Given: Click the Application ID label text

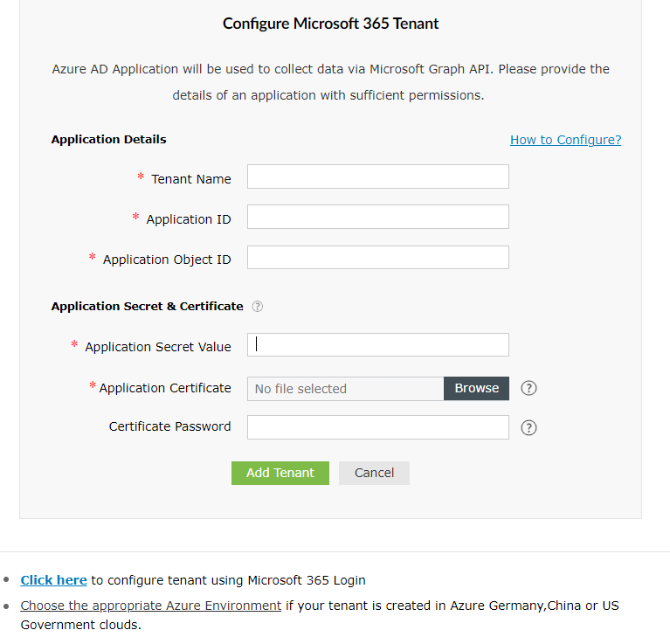Looking at the screenshot, I should [x=188, y=219].
